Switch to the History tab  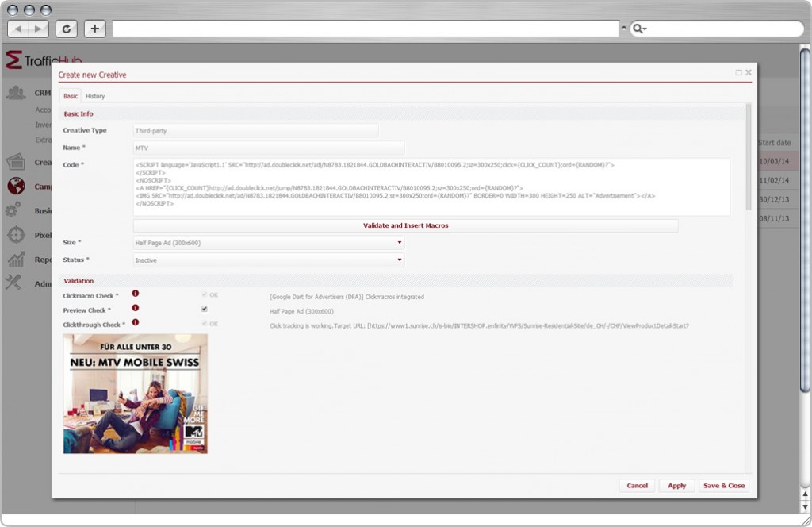coord(95,96)
